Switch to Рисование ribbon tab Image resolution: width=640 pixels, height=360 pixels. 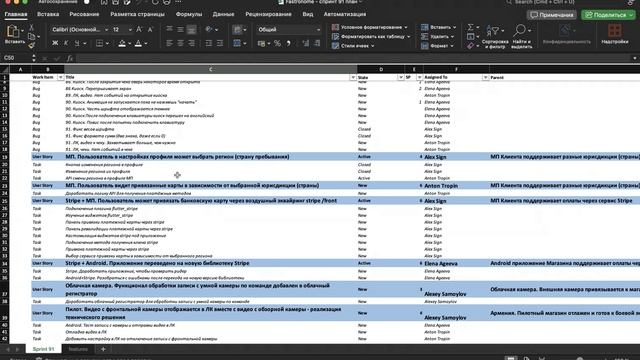[84, 14]
